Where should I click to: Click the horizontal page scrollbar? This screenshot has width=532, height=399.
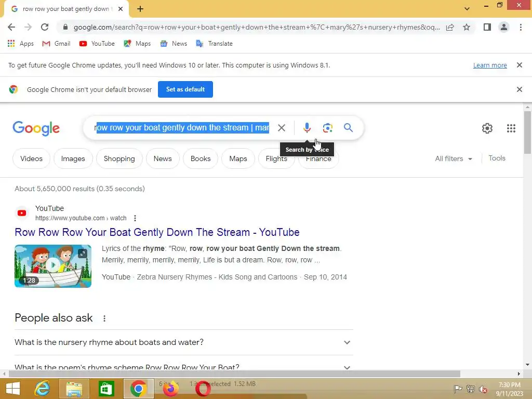[x=234, y=374]
